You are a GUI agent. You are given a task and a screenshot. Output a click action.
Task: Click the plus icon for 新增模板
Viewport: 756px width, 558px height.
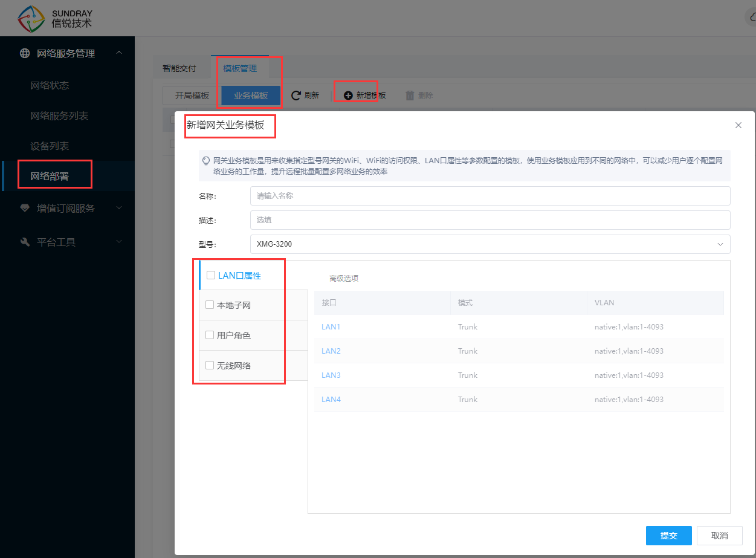pyautogui.click(x=348, y=96)
